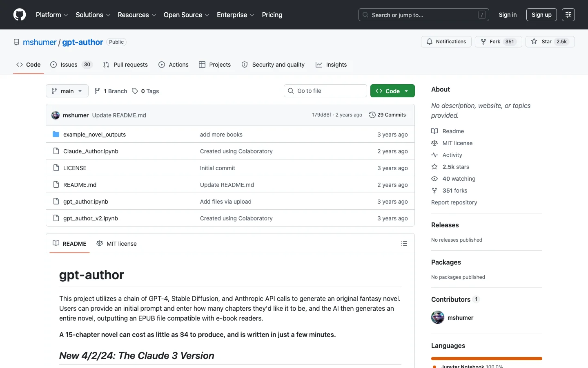Open example_novel_outputs folder
Image resolution: width=588 pixels, height=368 pixels.
click(94, 135)
